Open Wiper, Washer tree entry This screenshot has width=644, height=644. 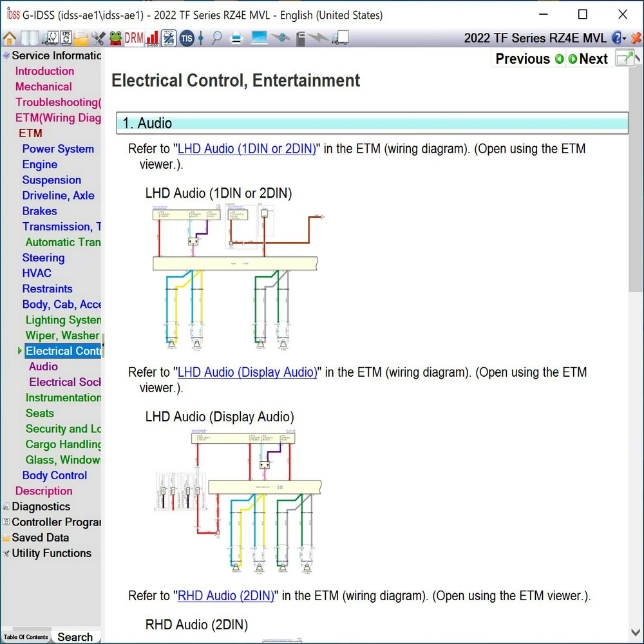62,336
